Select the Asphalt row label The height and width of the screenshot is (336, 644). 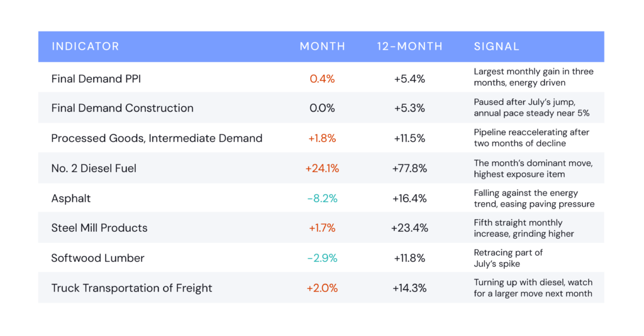(x=71, y=198)
